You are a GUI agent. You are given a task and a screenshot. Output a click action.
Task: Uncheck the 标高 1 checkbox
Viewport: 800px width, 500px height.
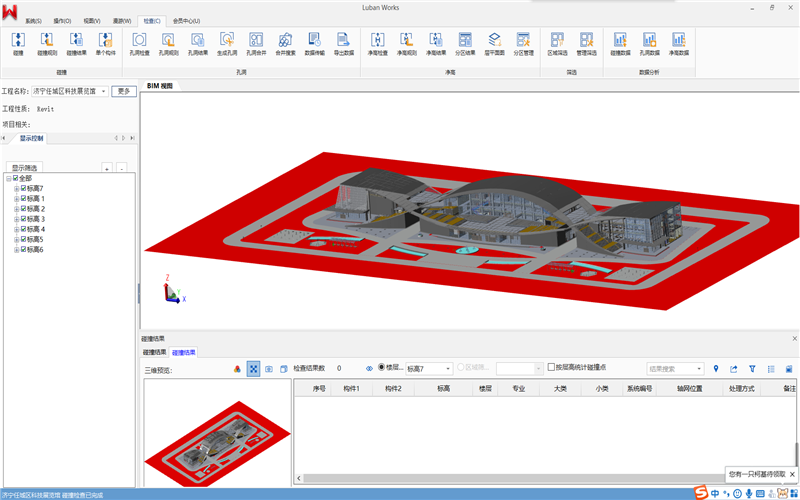pyautogui.click(x=23, y=198)
